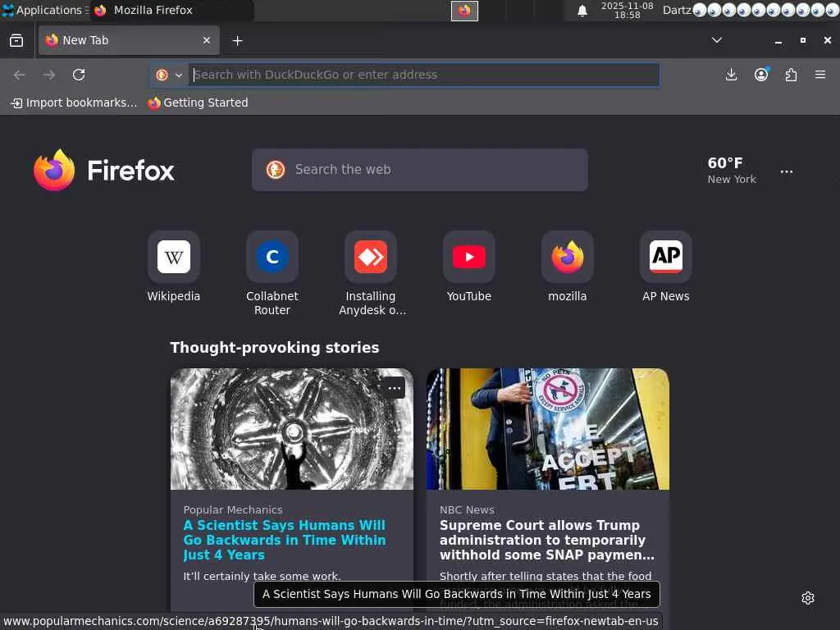Open the search engine selector dropdown
This screenshot has width=840, height=630.
[169, 75]
